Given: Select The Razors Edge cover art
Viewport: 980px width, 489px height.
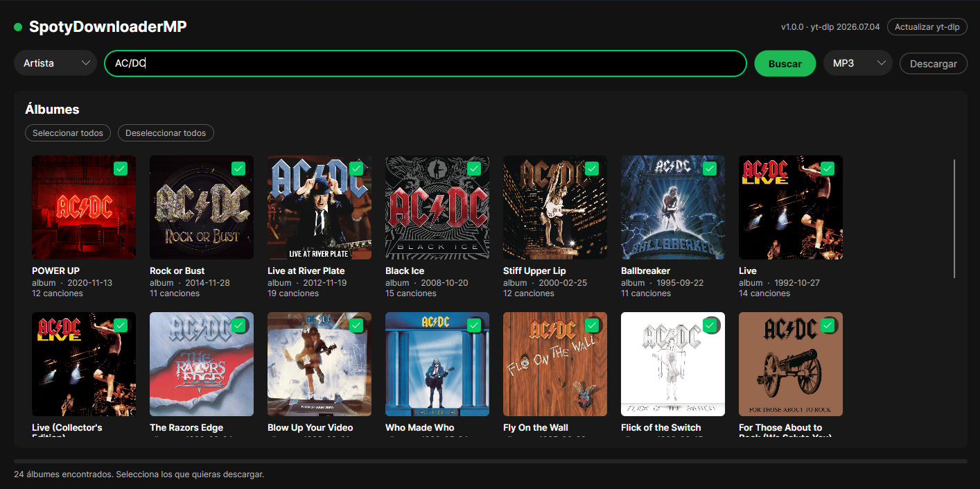Looking at the screenshot, I should tap(202, 364).
